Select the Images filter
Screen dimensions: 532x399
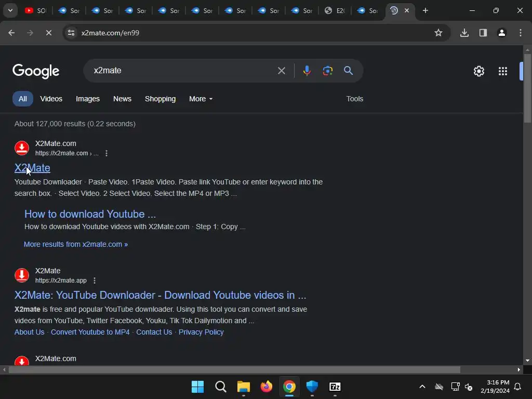point(87,99)
